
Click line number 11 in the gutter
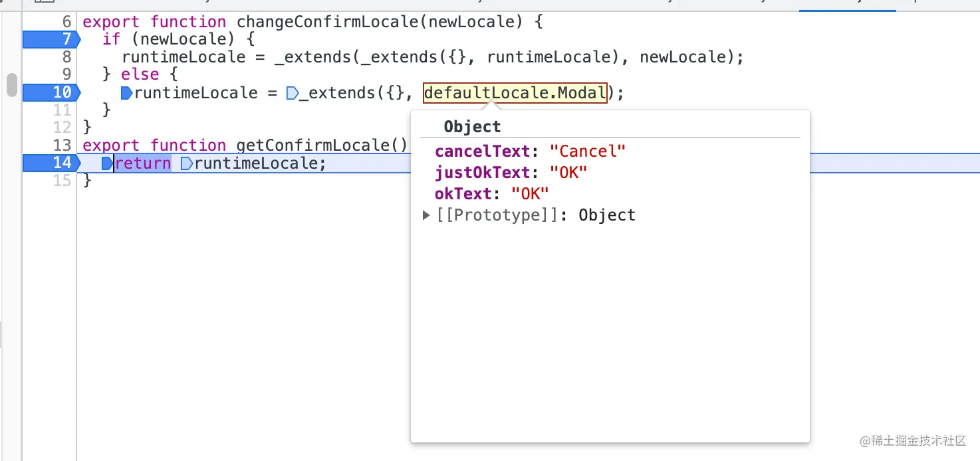(x=62, y=110)
